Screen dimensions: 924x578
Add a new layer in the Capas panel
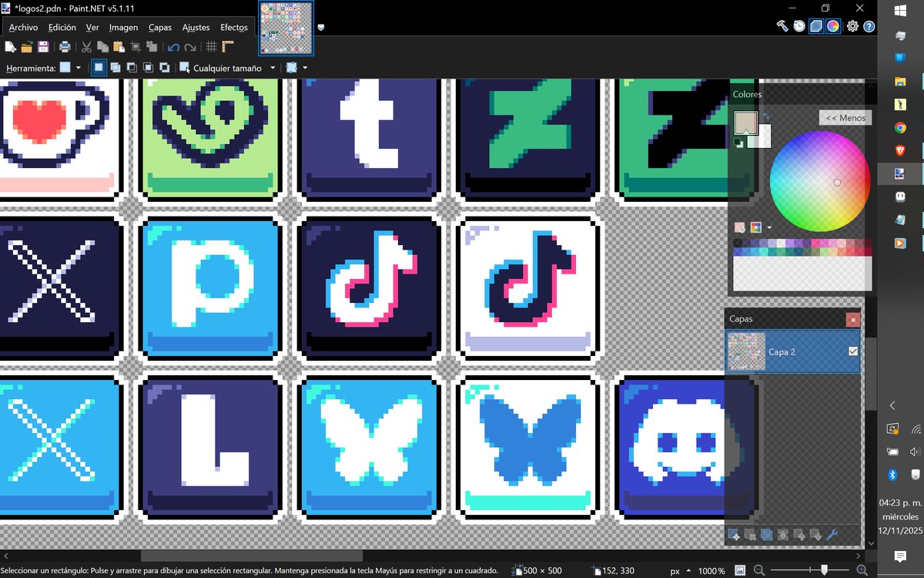coord(734,535)
